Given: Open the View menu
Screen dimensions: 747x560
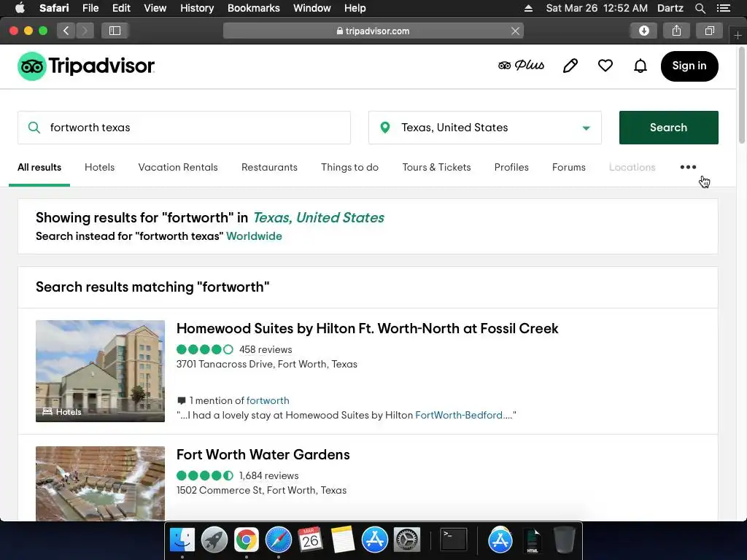Looking at the screenshot, I should (x=155, y=8).
